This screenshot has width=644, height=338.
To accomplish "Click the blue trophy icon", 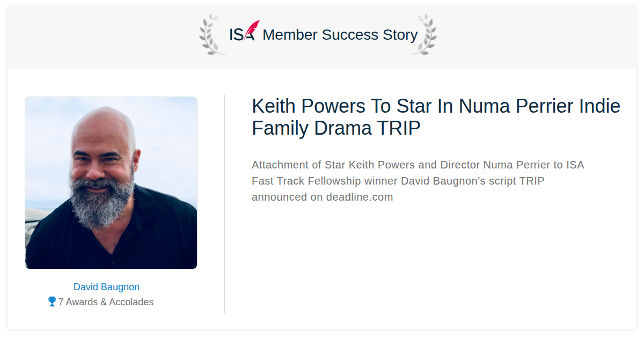I will point(52,302).
